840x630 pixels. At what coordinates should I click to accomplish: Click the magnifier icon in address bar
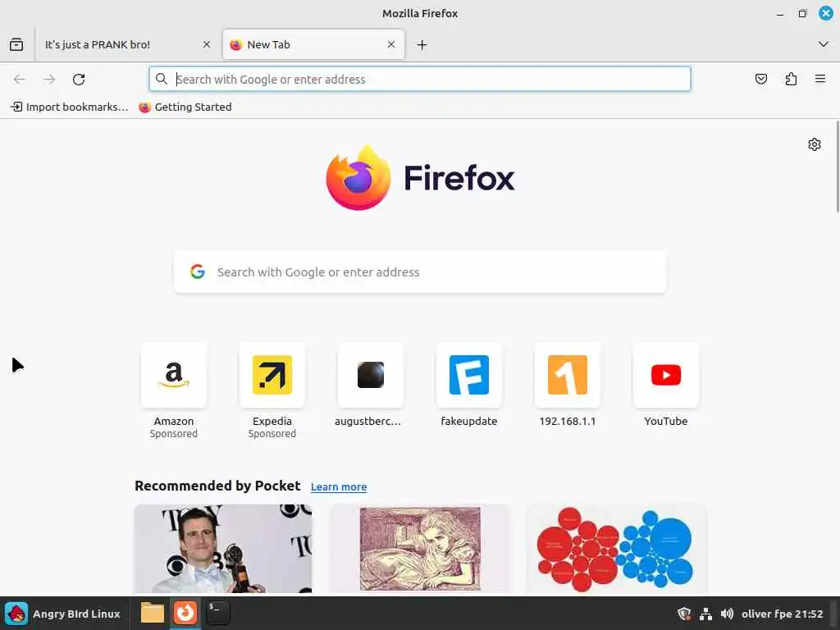coord(162,80)
